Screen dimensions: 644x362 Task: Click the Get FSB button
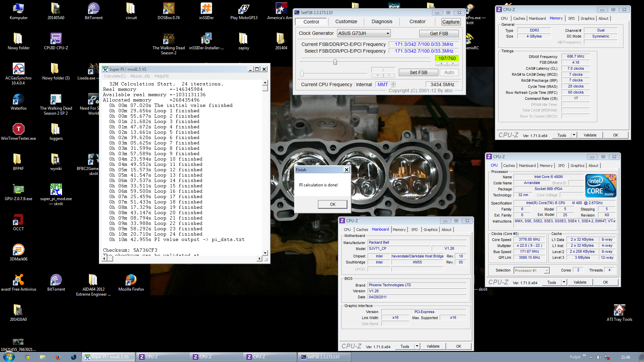439,34
